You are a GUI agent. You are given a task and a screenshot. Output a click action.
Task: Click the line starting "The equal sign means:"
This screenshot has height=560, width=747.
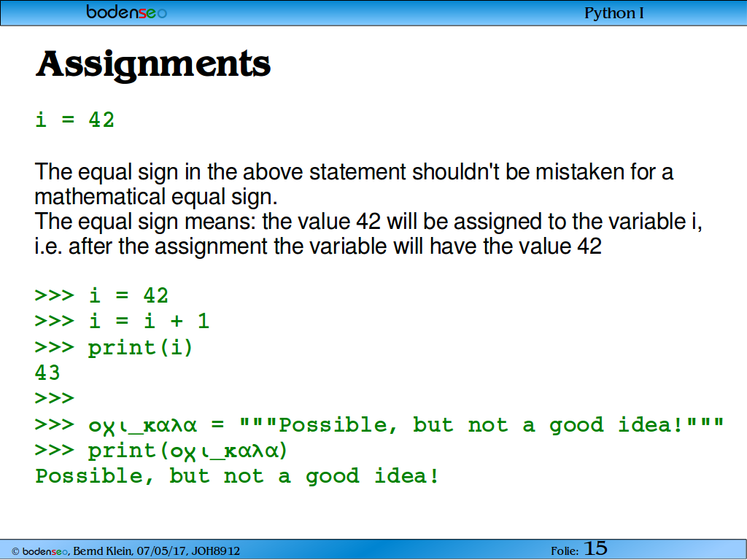368,222
